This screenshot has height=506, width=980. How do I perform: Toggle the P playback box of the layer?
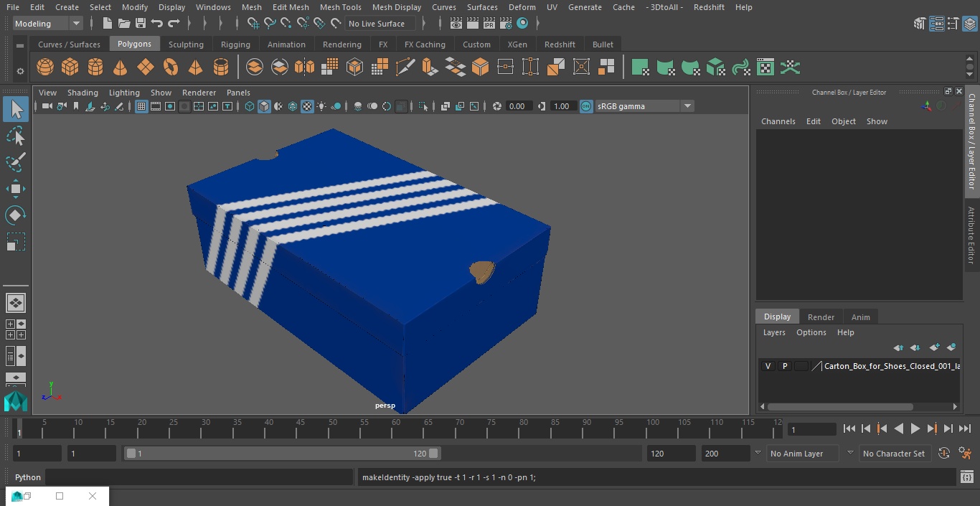click(x=784, y=366)
